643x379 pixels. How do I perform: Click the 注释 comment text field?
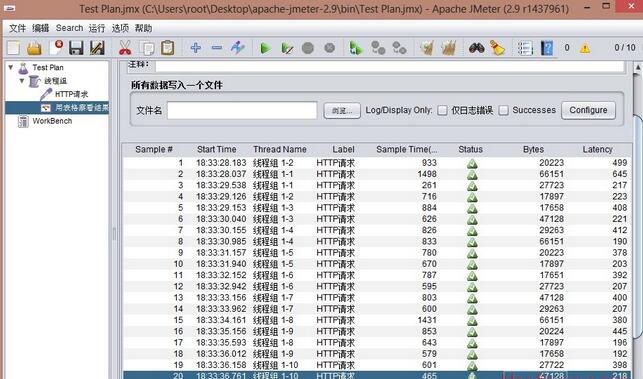tap(390, 66)
